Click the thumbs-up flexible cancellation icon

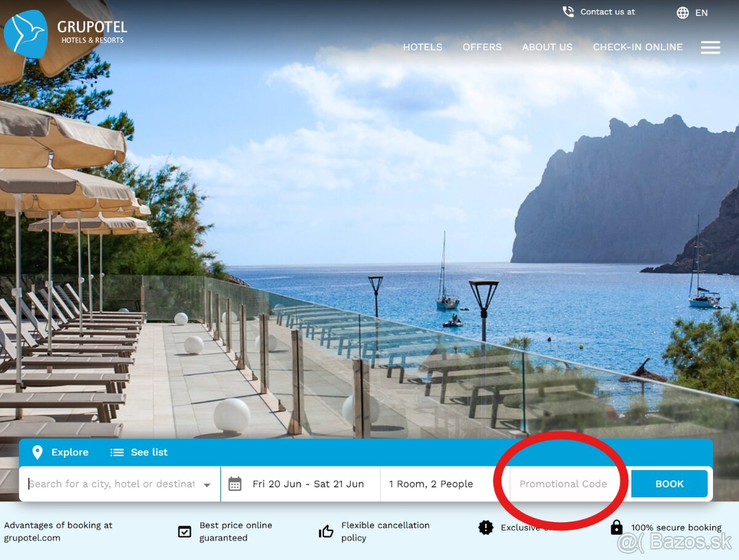(x=326, y=531)
